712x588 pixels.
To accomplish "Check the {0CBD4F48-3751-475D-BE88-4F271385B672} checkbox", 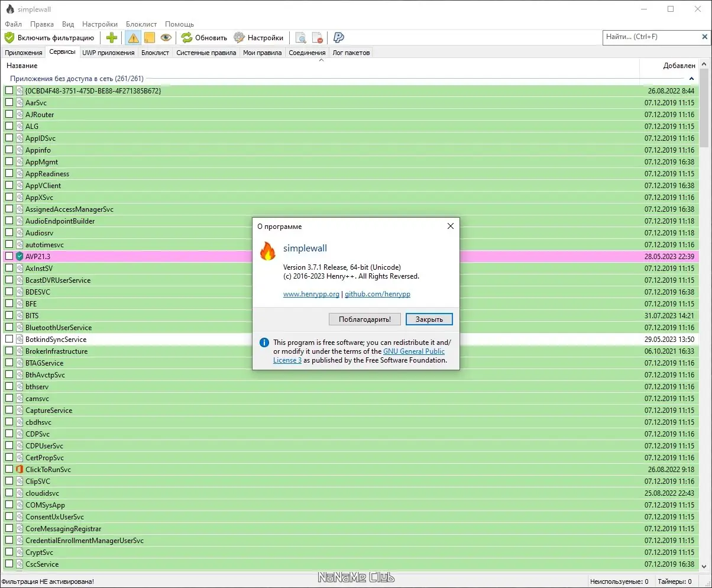I will 9,91.
